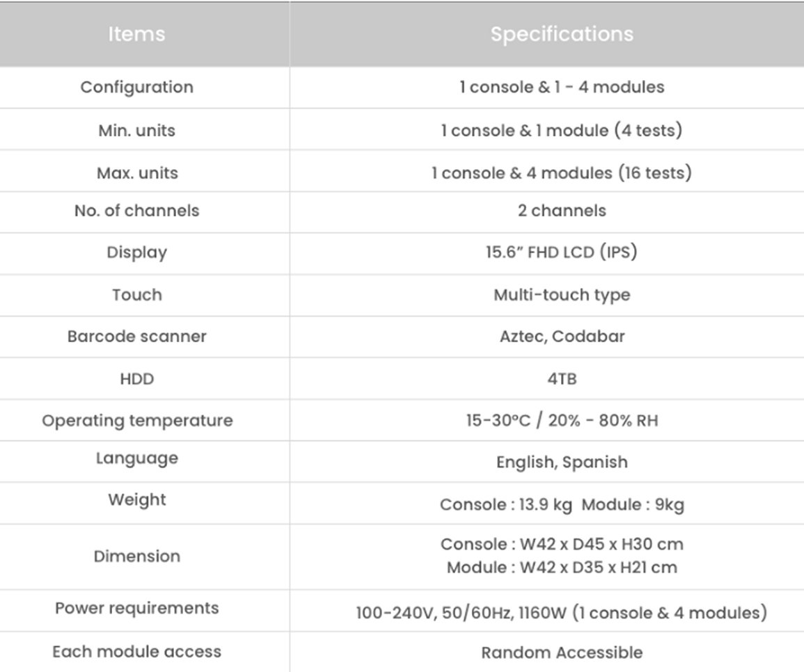
Task: Click the Module dimension line 'W42 x D35 x H21 cm'
Action: 562,568
